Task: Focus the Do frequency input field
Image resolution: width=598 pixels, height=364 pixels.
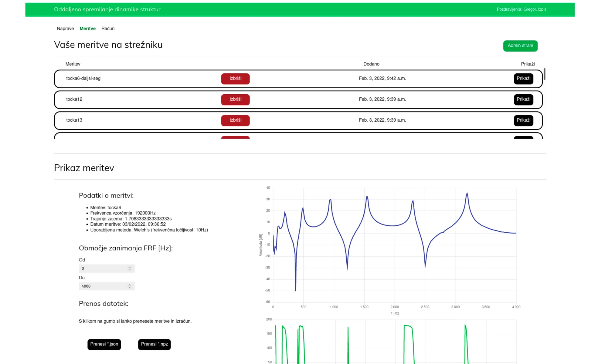Action: pos(107,286)
